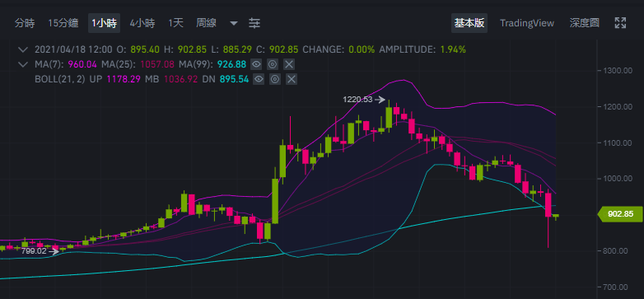Open settings for the MA indicator
644x299 pixels.
(273, 64)
